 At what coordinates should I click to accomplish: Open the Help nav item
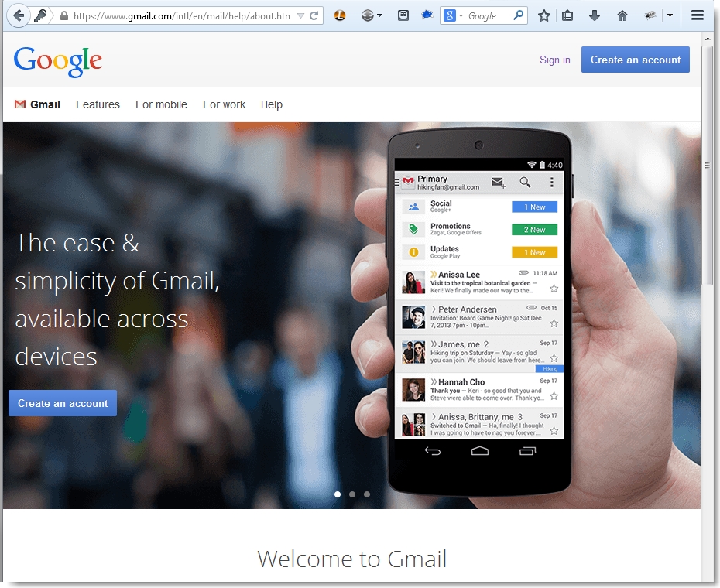272,104
